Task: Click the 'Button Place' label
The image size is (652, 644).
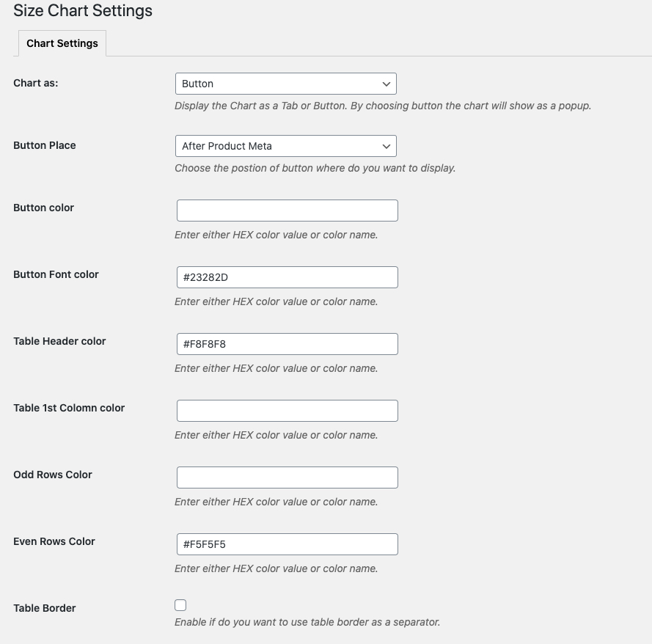Action: point(45,145)
